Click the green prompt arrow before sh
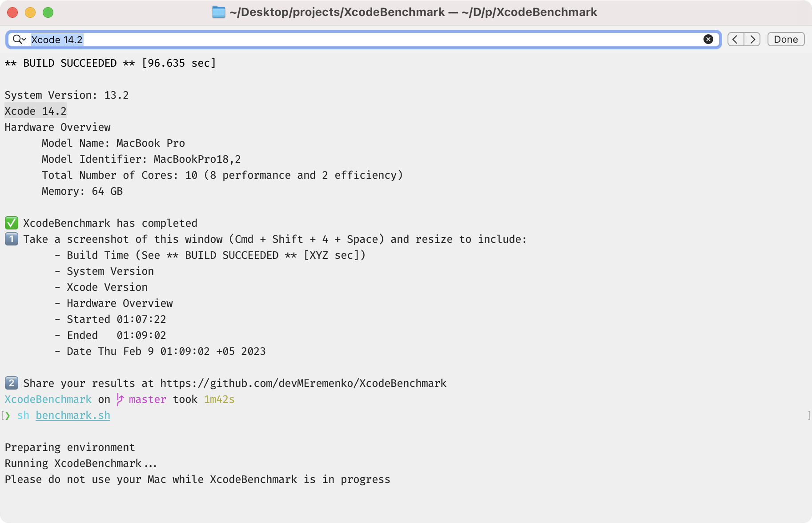The width and height of the screenshot is (812, 523). (8, 415)
